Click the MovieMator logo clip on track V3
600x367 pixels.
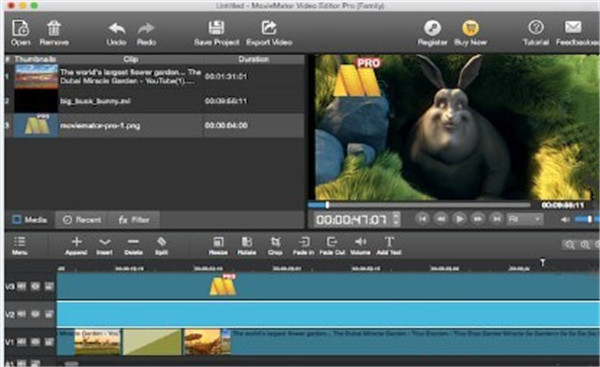223,285
